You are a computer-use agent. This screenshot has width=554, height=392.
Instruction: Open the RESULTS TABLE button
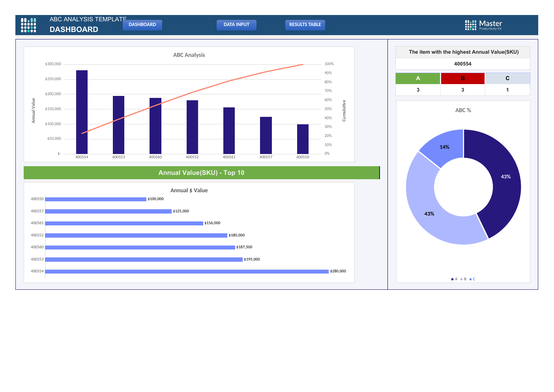click(305, 25)
